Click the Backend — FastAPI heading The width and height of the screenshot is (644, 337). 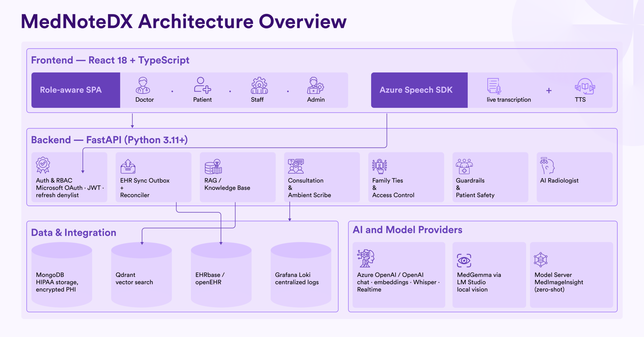pyautogui.click(x=109, y=140)
